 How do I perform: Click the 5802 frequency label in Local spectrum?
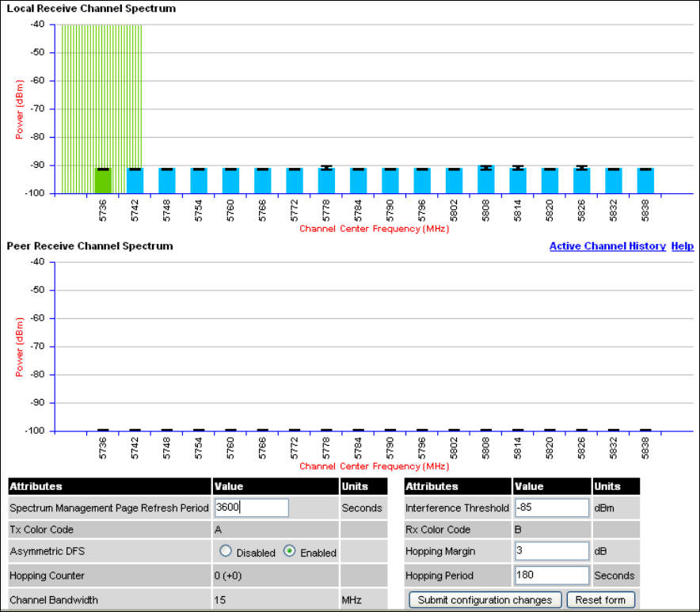(x=454, y=211)
